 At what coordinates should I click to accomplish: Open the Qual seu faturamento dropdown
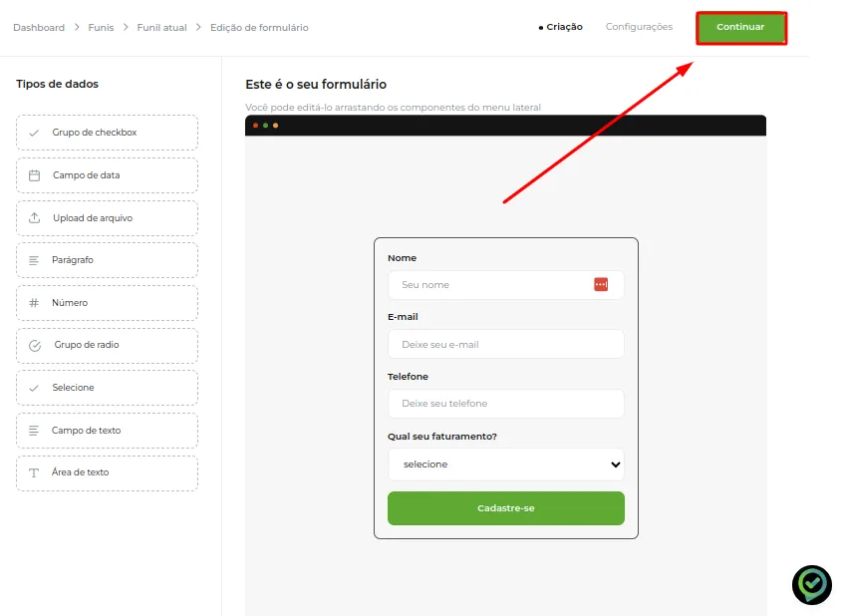click(506, 464)
